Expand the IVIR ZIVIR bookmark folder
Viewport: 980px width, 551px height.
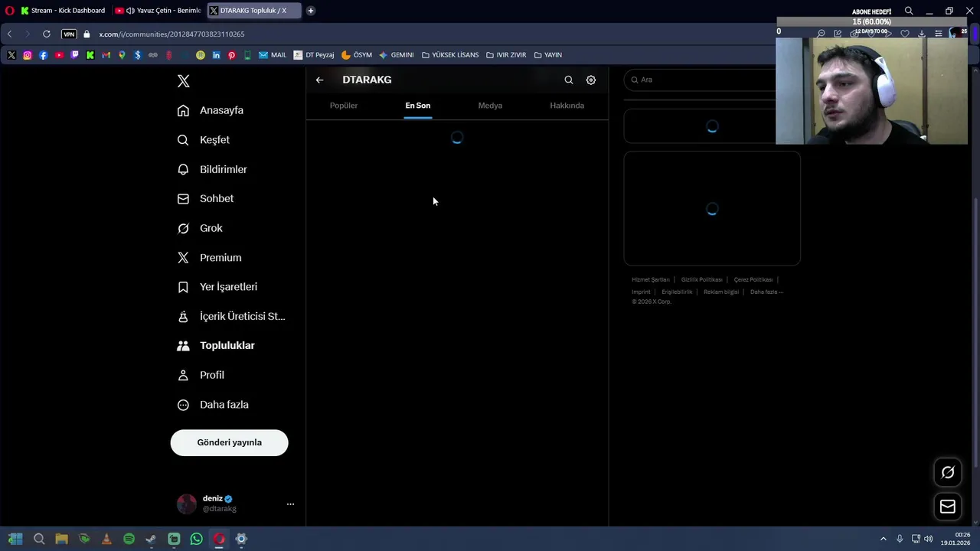506,55
